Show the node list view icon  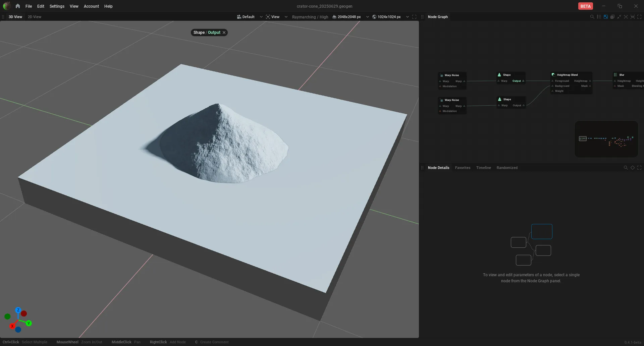click(x=599, y=17)
